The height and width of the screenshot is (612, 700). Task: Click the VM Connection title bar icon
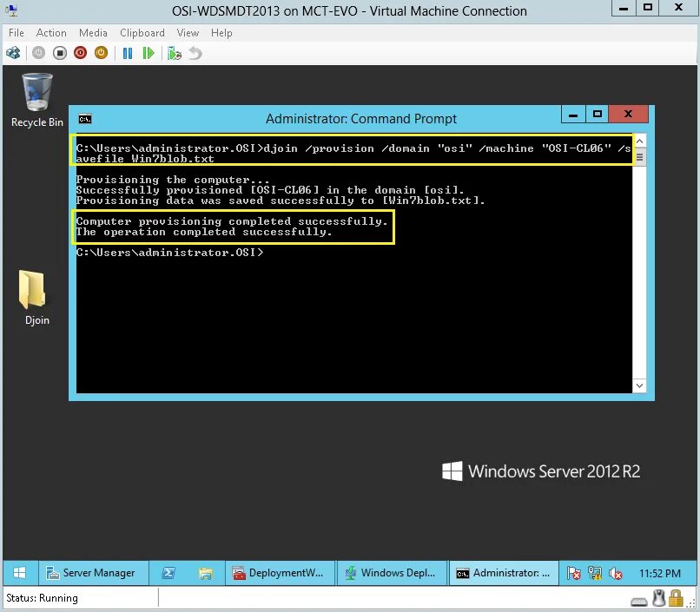coord(11,10)
